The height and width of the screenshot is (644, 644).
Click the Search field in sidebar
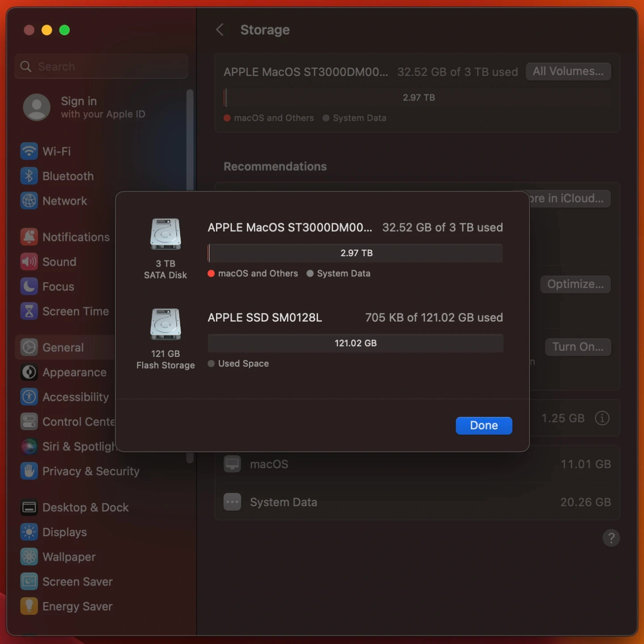coord(101,67)
